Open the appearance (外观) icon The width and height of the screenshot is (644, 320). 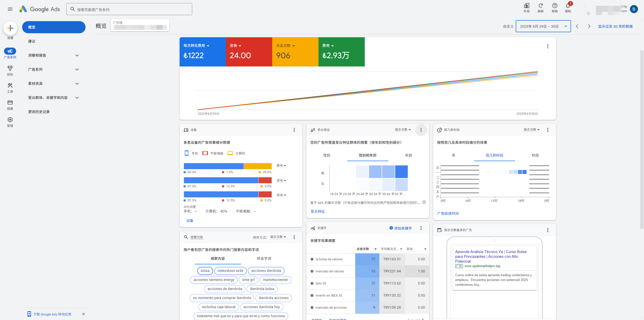pos(526,6)
